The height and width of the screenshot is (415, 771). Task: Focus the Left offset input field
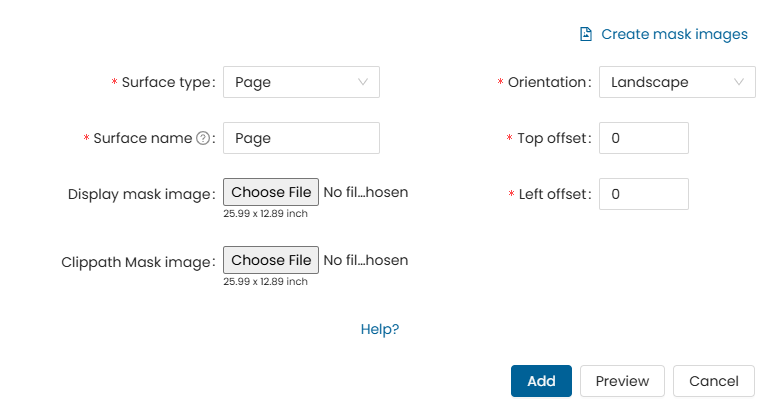pos(643,195)
